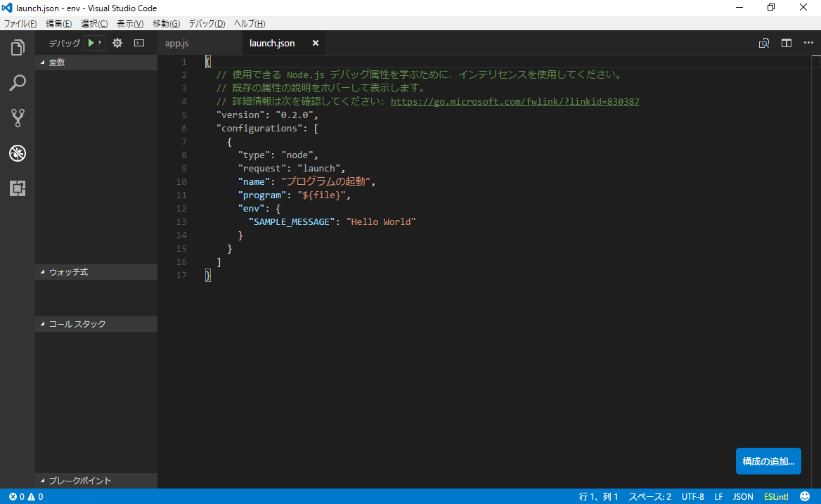This screenshot has height=504, width=821.
Task: Start debugging with the green play icon
Action: [91, 42]
